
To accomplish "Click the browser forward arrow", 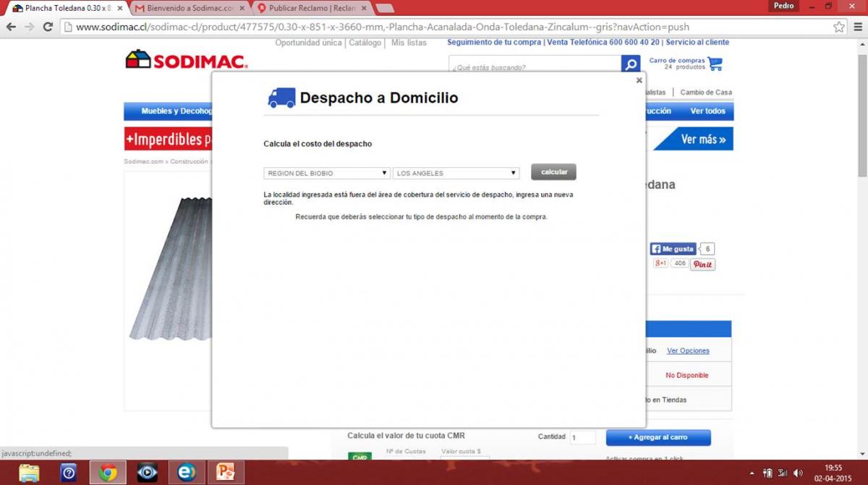I will click(30, 27).
